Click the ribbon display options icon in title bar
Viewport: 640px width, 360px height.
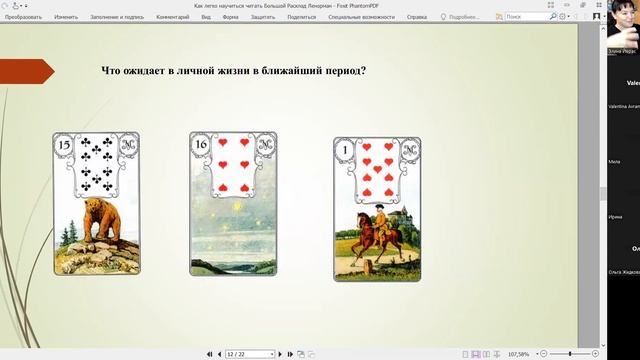tap(551, 5)
